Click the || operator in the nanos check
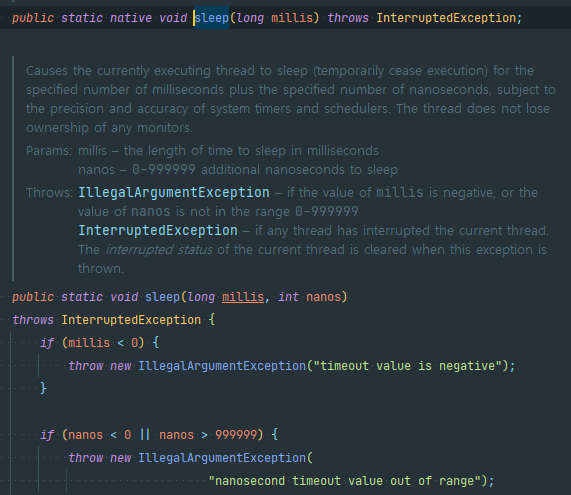 click(x=145, y=435)
